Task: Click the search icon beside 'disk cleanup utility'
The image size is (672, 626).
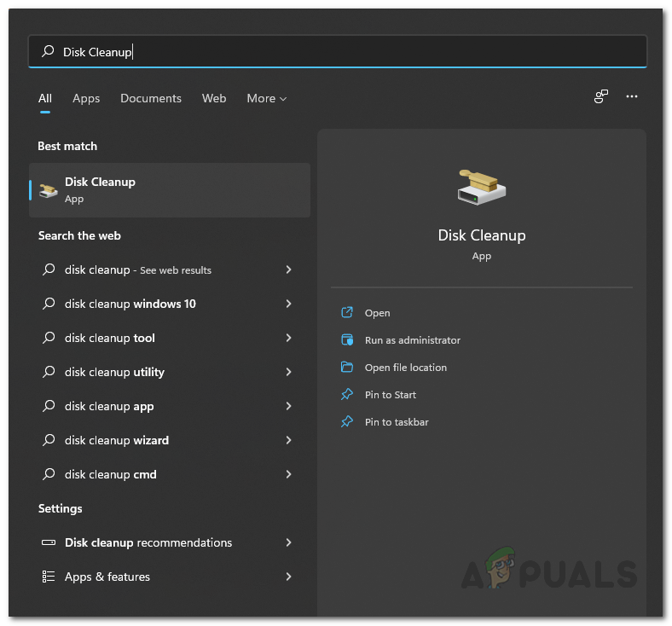Action: pos(49,372)
